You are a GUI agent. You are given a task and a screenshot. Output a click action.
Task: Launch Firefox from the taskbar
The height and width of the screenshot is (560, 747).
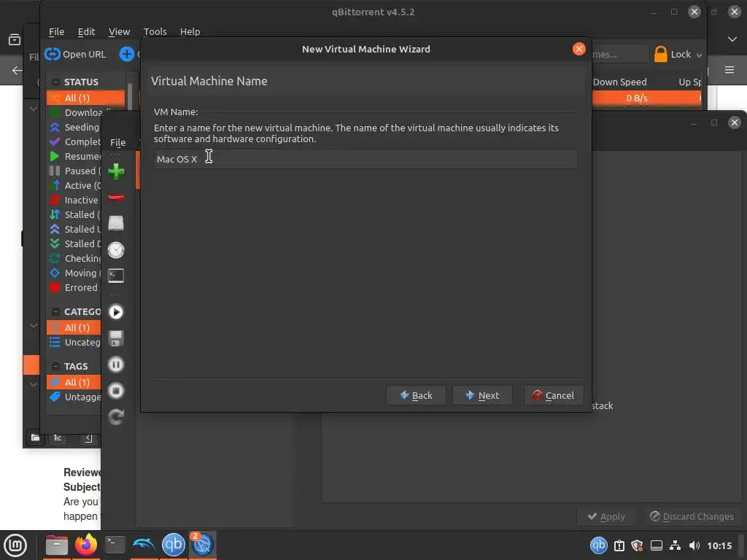[x=86, y=545]
